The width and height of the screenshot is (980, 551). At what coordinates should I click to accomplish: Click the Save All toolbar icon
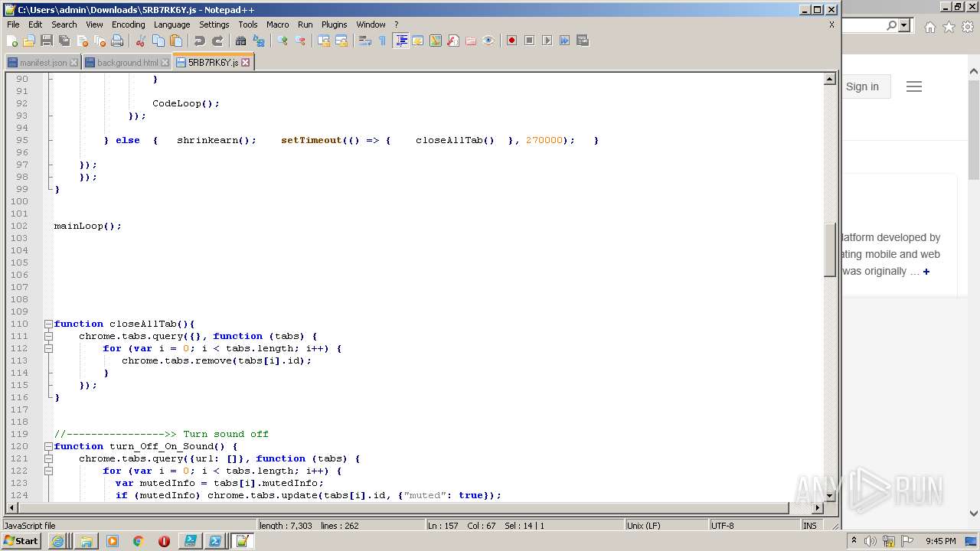(x=64, y=41)
